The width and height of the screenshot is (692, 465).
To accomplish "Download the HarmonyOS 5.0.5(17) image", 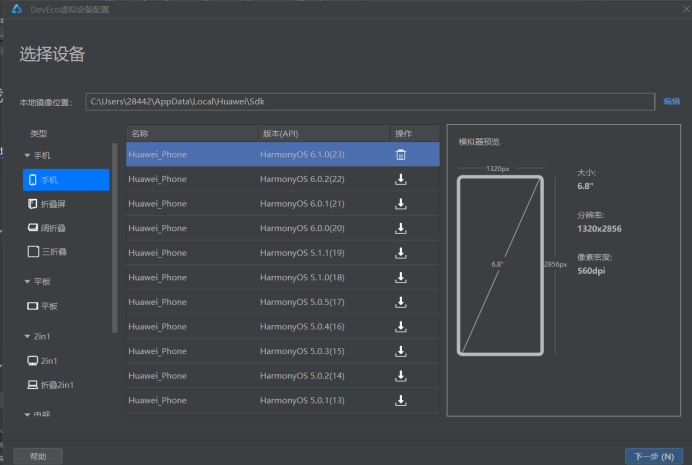I will (401, 302).
